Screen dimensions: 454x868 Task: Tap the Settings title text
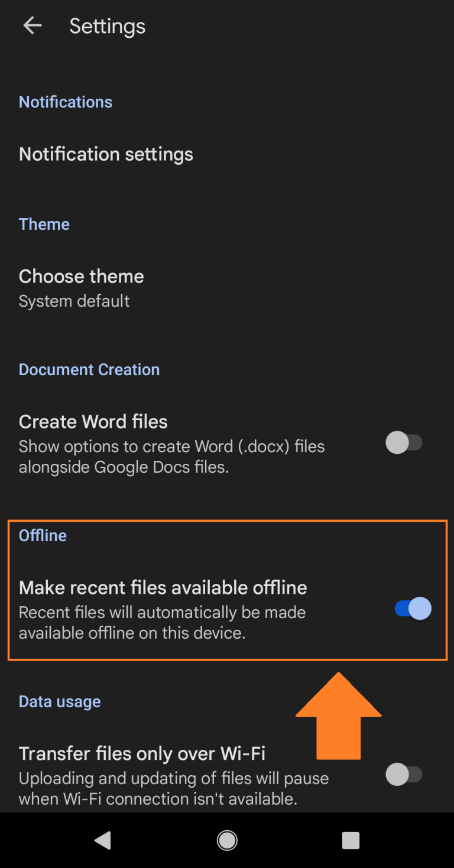(x=107, y=26)
